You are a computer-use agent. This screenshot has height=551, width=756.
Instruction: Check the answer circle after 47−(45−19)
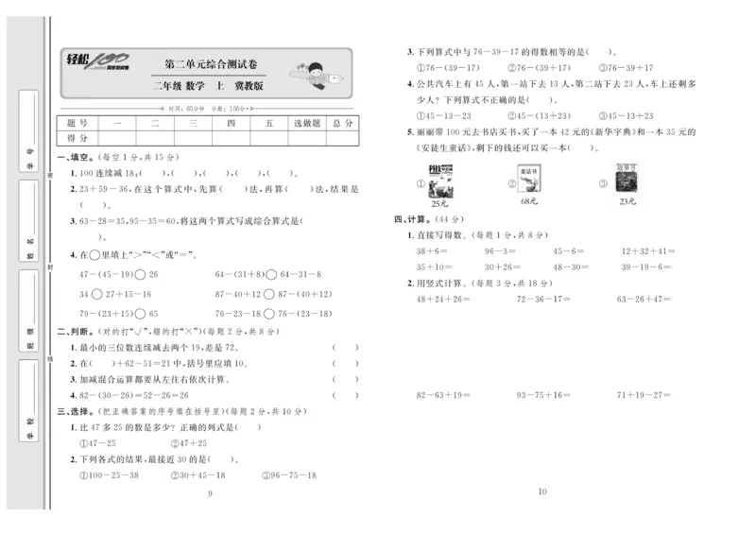[x=139, y=274]
